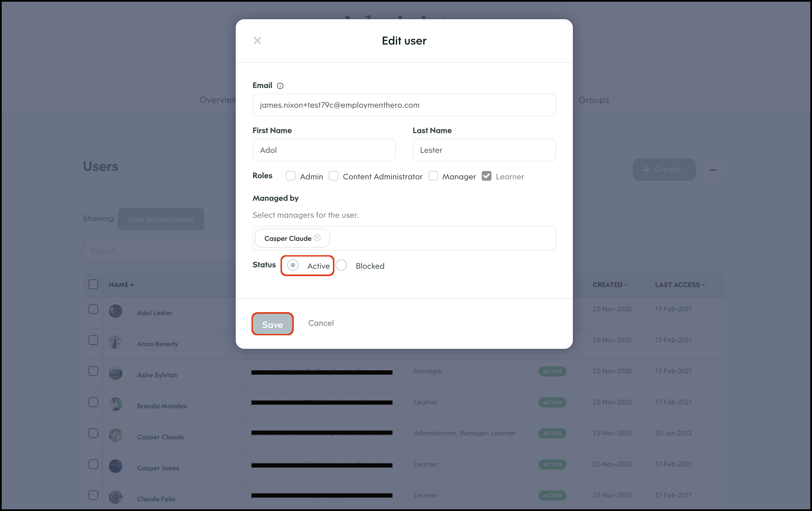Click Adol Lester's avatar
812x511 pixels.
pos(115,311)
